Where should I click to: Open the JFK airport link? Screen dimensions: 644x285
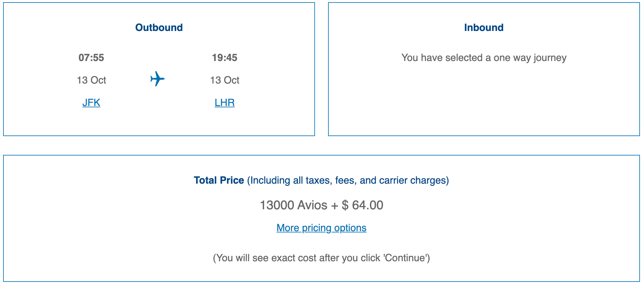[x=91, y=103]
